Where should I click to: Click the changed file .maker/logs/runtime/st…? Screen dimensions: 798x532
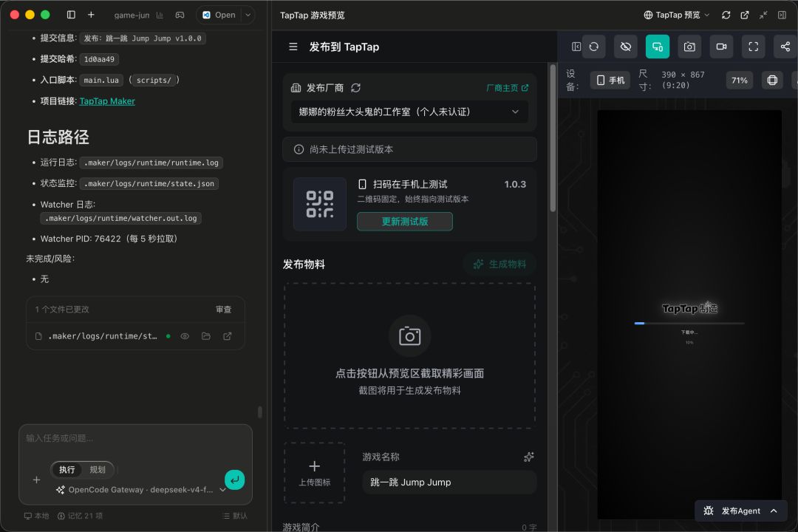coord(102,336)
